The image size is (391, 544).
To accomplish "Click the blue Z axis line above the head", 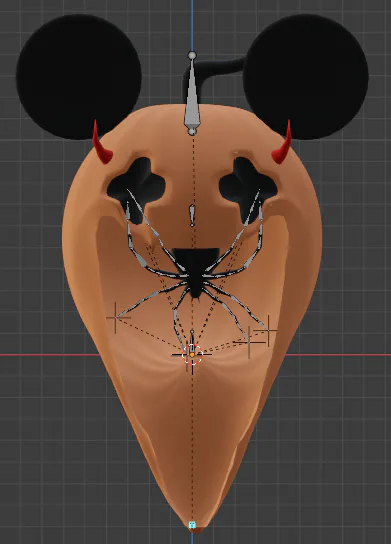I will pyautogui.click(x=192, y=25).
